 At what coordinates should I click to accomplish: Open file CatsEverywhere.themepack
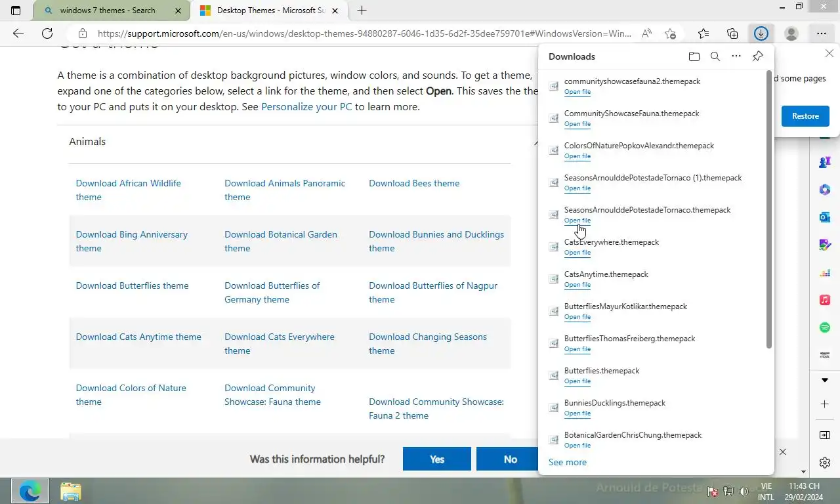point(577,253)
